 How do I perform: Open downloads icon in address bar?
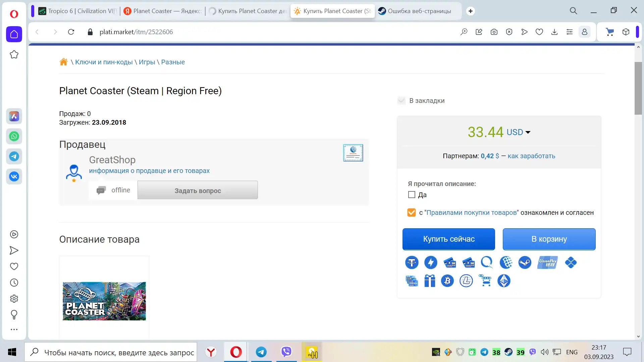pyautogui.click(x=554, y=32)
